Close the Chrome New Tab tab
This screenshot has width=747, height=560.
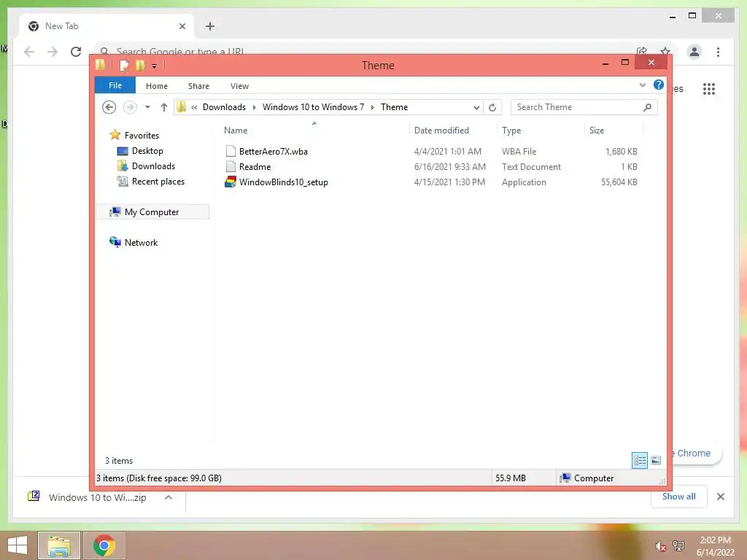[x=182, y=26]
